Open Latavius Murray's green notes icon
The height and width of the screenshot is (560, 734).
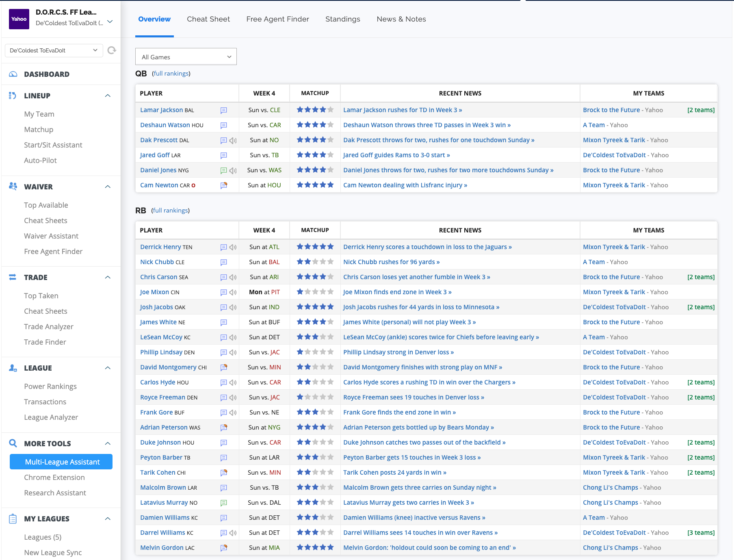click(223, 503)
